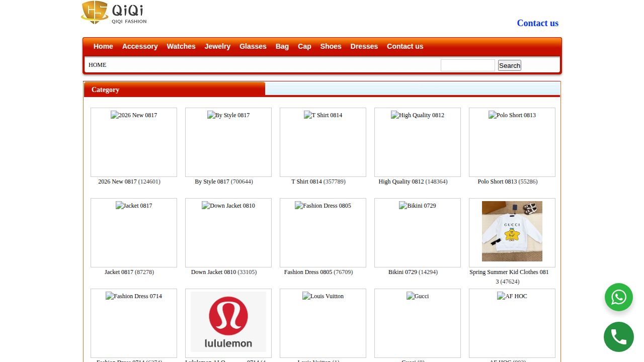Go to the Watches menu
The height and width of the screenshot is (362, 644).
[181, 46]
